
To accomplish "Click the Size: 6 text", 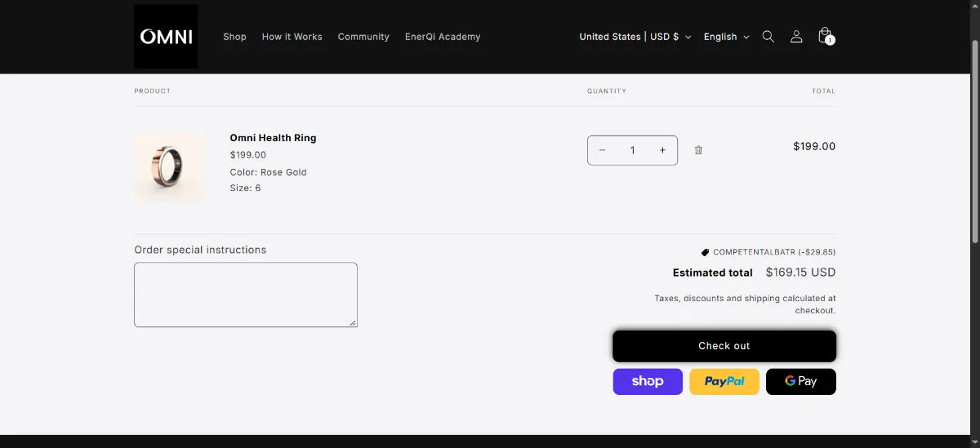I will [245, 188].
